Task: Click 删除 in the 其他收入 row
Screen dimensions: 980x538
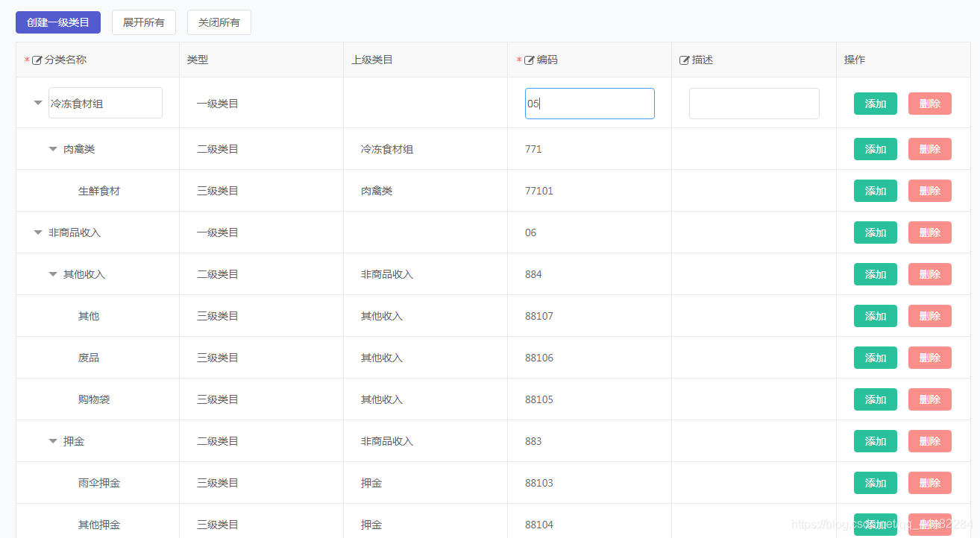Action: [930, 274]
